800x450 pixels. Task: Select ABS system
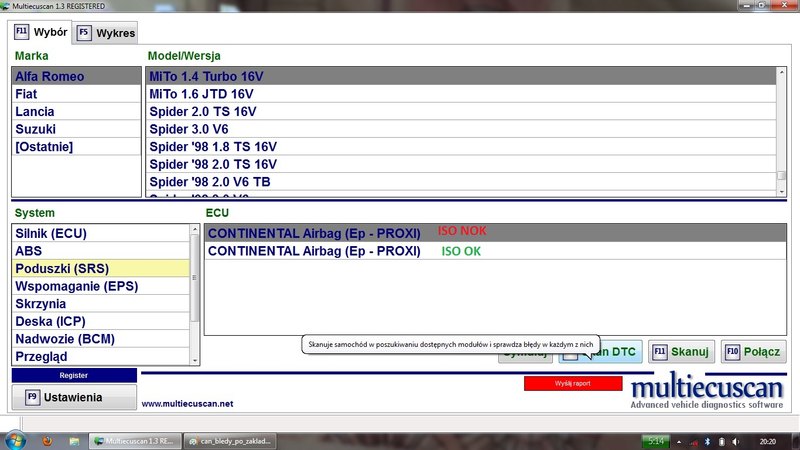click(x=101, y=251)
